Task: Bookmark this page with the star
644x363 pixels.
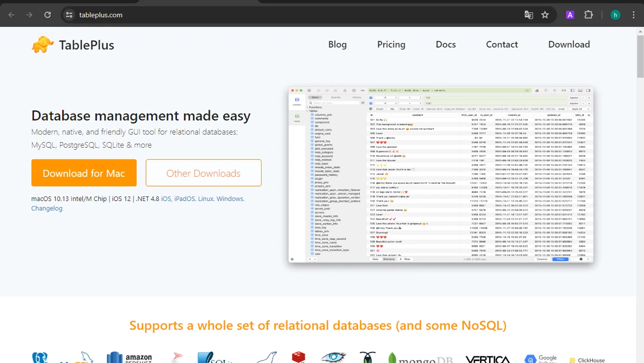Action: (545, 15)
